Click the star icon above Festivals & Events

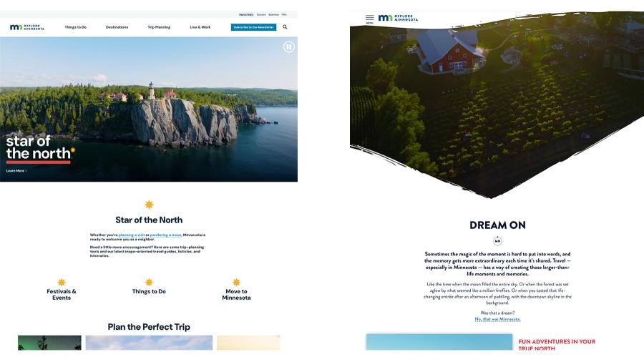tap(62, 283)
